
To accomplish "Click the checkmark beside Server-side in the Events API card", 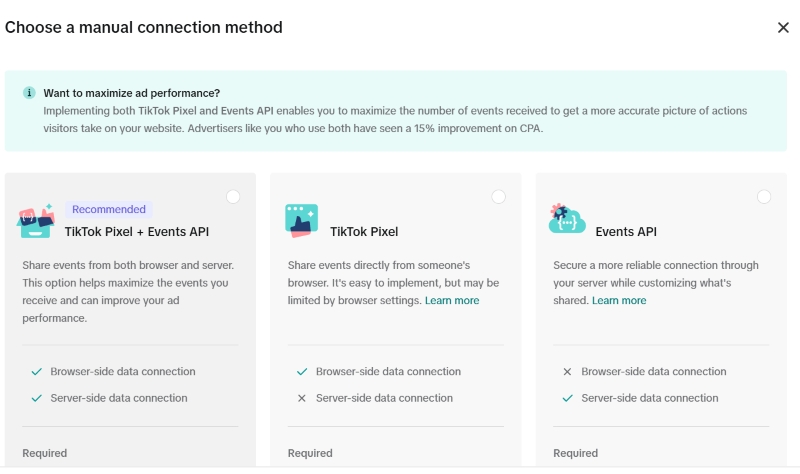I will click(567, 398).
